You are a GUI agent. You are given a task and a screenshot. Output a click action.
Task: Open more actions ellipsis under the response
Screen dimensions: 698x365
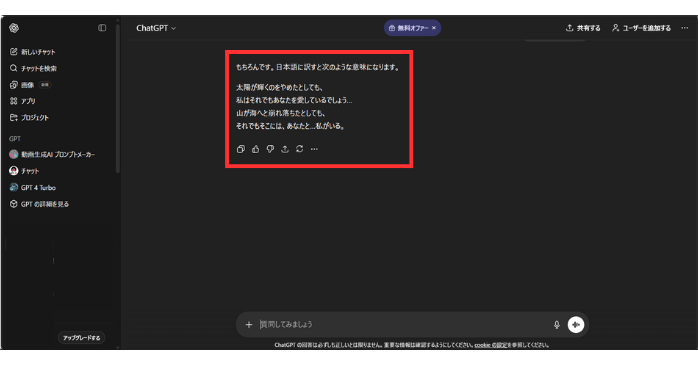(x=314, y=149)
